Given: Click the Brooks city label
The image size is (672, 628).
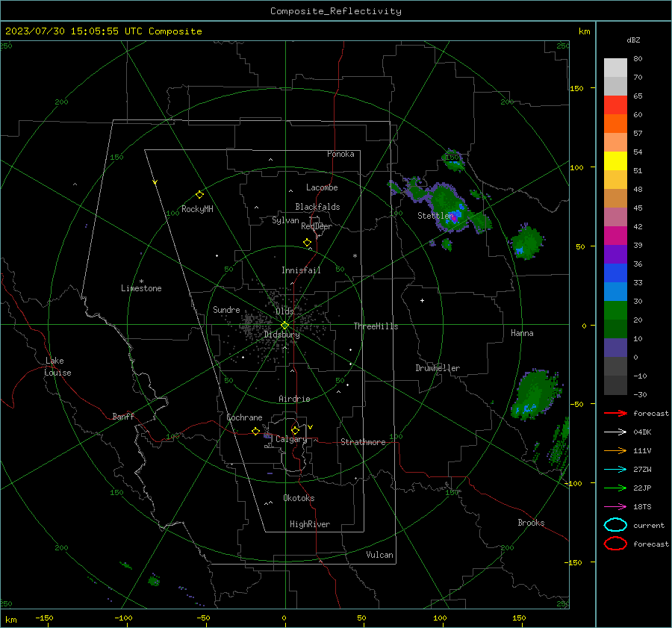Looking at the screenshot, I should [x=531, y=523].
